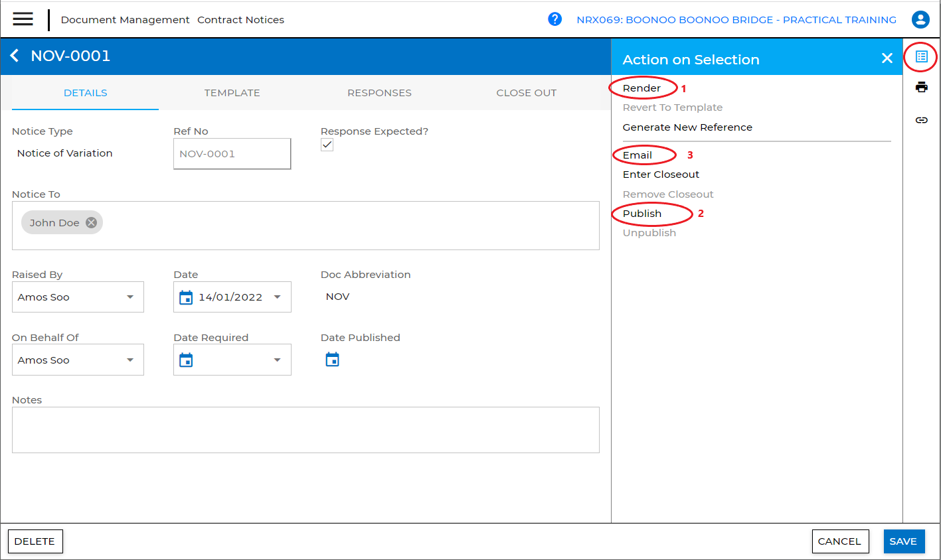941x560 pixels.
Task: Click the Contract Notices breadcrumb
Action: 240,20
